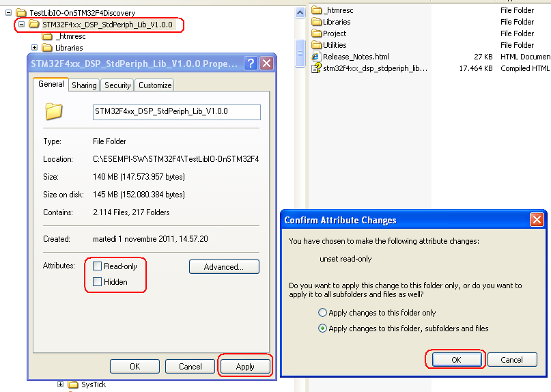Click the 2.114 Files, 217 Folders text
Image resolution: width=551 pixels, height=392 pixels.
point(131,212)
